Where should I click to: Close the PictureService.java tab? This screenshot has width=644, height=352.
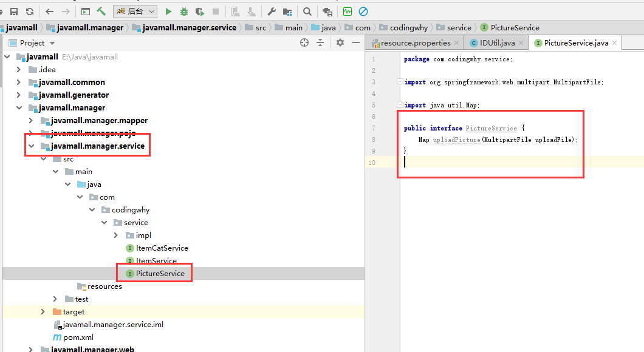(x=614, y=42)
